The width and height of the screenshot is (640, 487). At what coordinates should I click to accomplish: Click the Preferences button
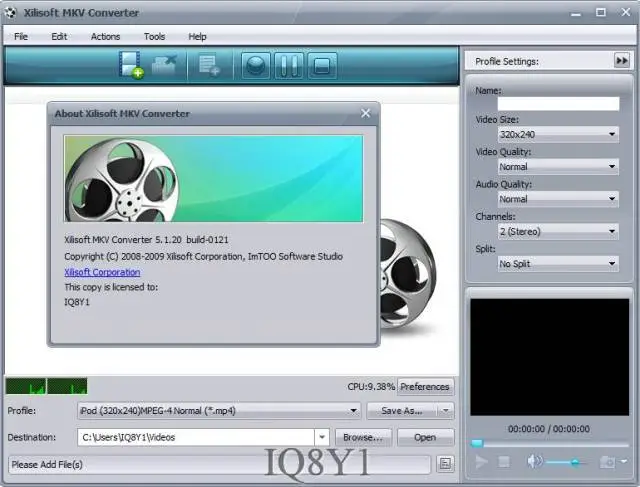pyautogui.click(x=425, y=387)
